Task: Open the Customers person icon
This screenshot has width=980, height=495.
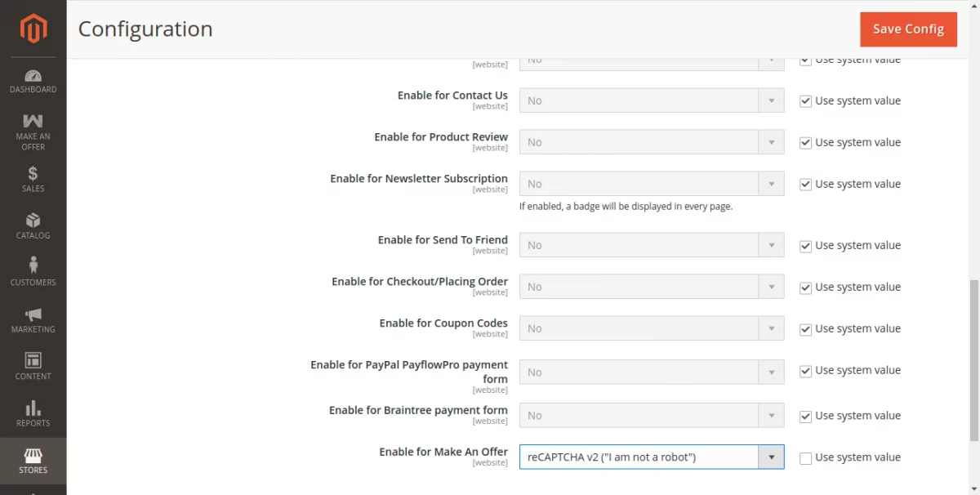Action: (33, 266)
